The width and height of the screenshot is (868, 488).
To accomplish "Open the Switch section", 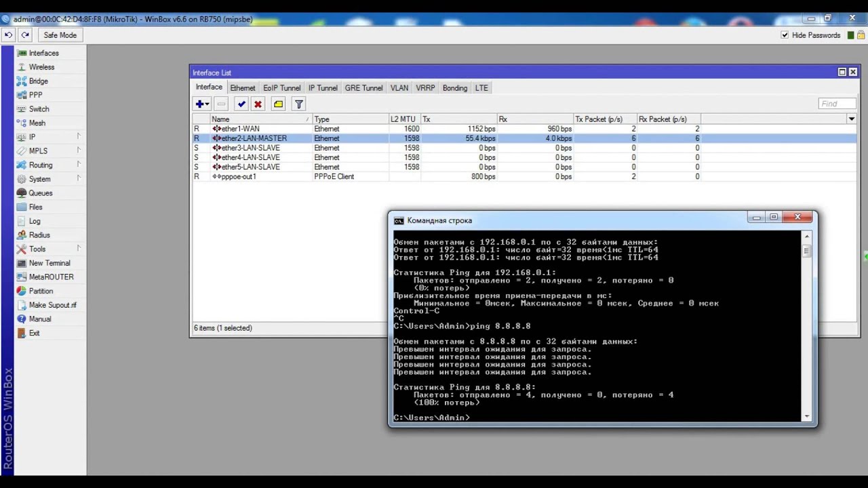I will click(x=39, y=109).
